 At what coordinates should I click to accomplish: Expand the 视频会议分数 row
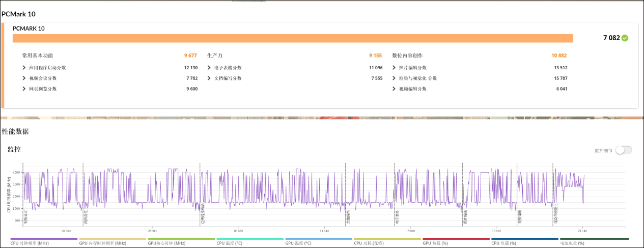[x=24, y=78]
